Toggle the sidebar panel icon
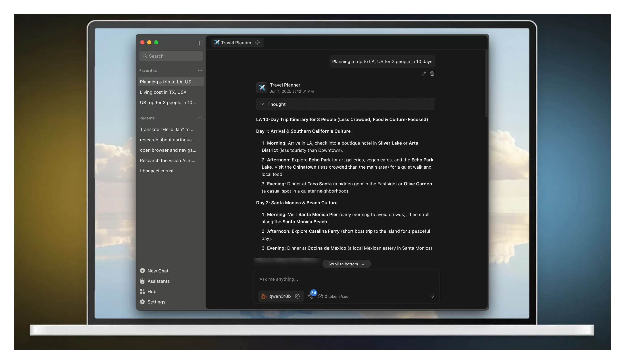Viewport: 625px width, 364px height. 200,43
